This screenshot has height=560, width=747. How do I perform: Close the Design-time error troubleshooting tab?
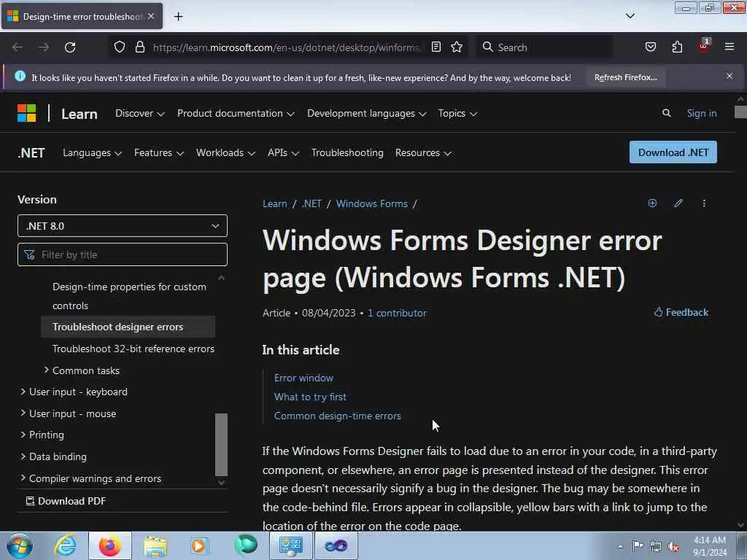click(151, 16)
